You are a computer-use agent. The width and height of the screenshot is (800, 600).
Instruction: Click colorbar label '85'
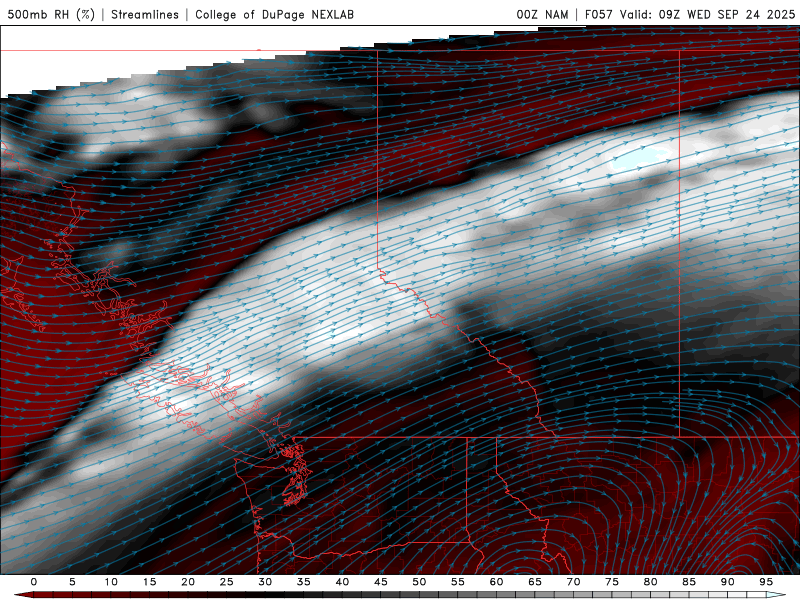coord(689,582)
